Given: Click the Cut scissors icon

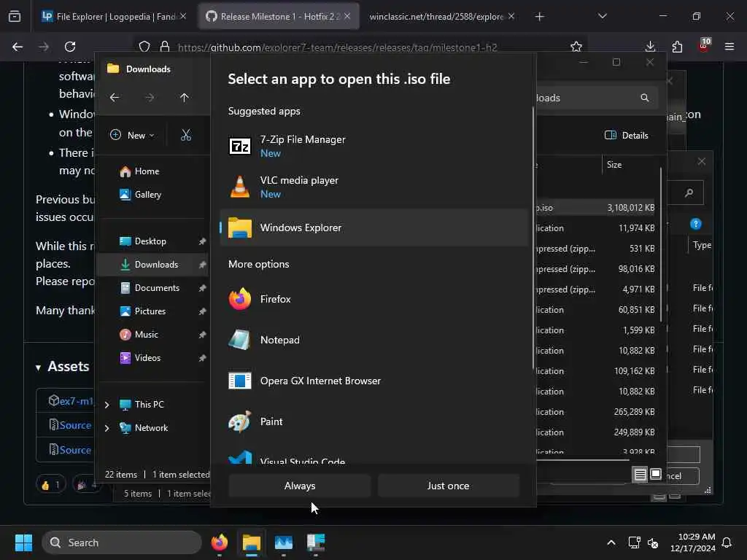Looking at the screenshot, I should point(186,135).
